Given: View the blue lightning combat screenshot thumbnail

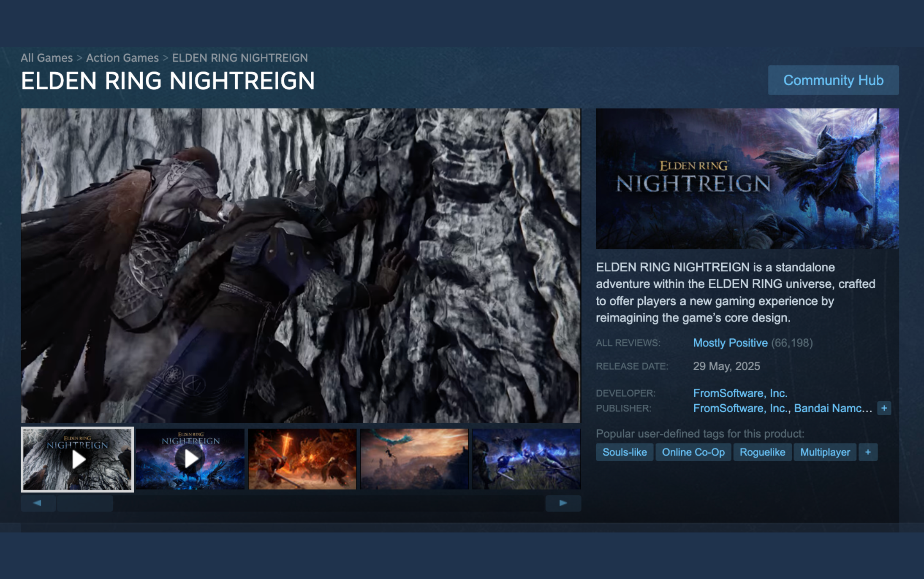Looking at the screenshot, I should [x=527, y=459].
